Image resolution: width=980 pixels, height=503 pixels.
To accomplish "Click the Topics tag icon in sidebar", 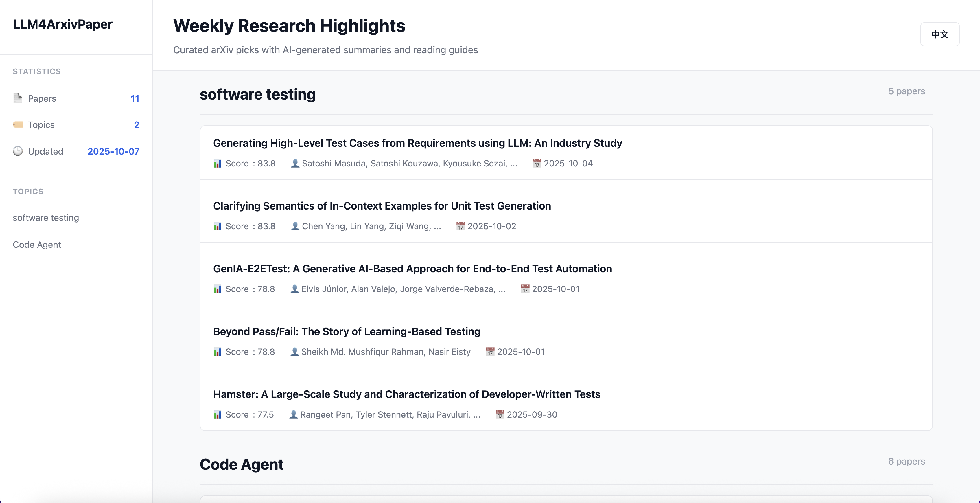I will coord(17,124).
